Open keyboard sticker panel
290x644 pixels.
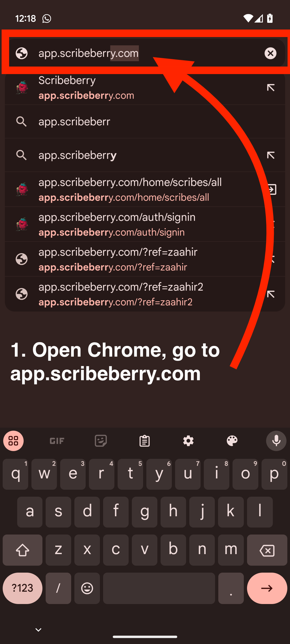[101, 441]
